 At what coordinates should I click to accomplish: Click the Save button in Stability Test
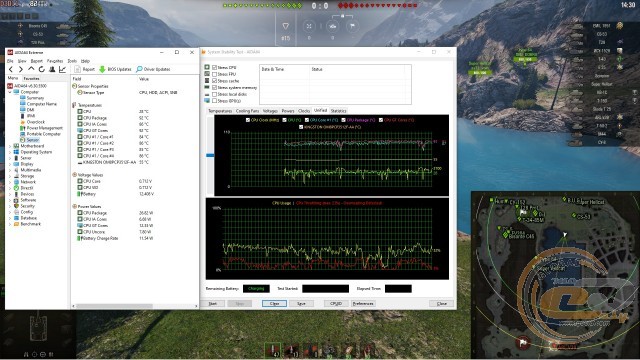click(x=301, y=304)
